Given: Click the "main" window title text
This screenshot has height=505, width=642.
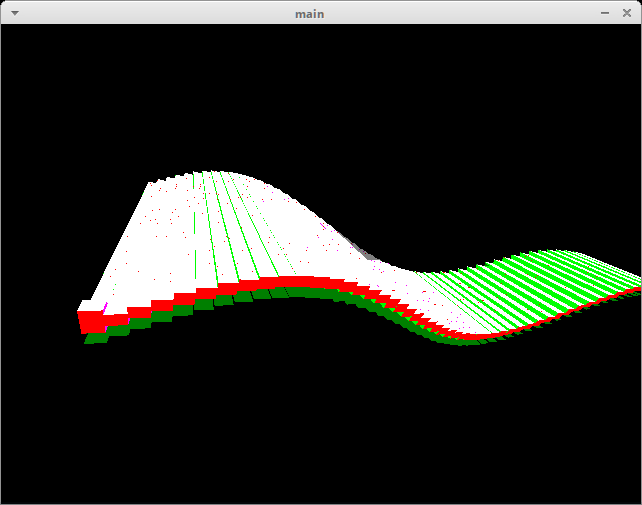Looking at the screenshot, I should pyautogui.click(x=309, y=13).
